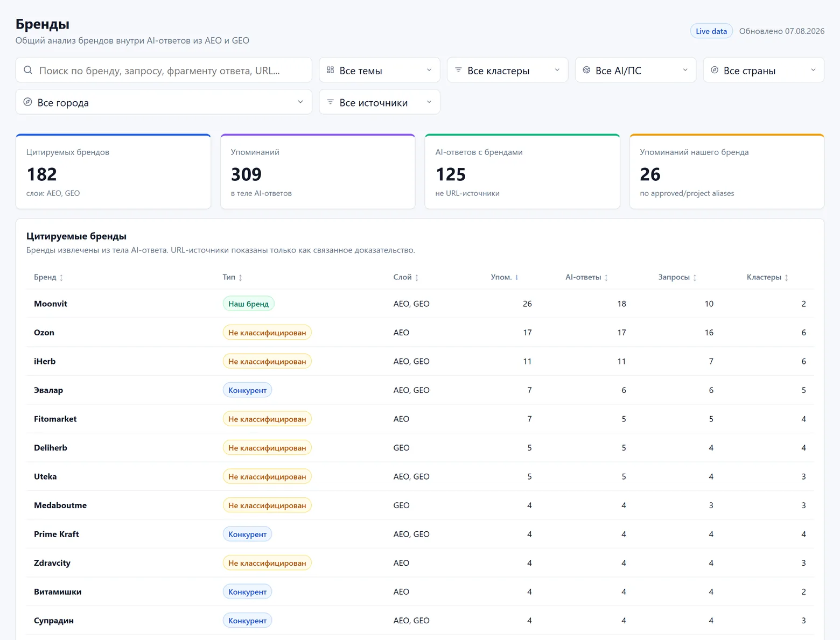Sort by Кластеры arrows icon

tap(787, 278)
